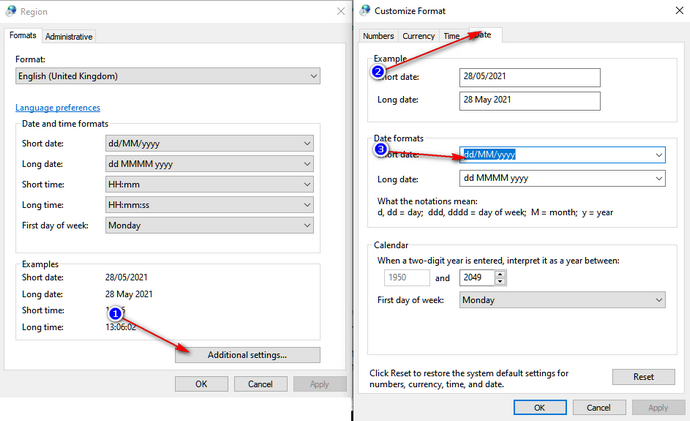Expand Long date dropdown in Region window

click(x=209, y=164)
